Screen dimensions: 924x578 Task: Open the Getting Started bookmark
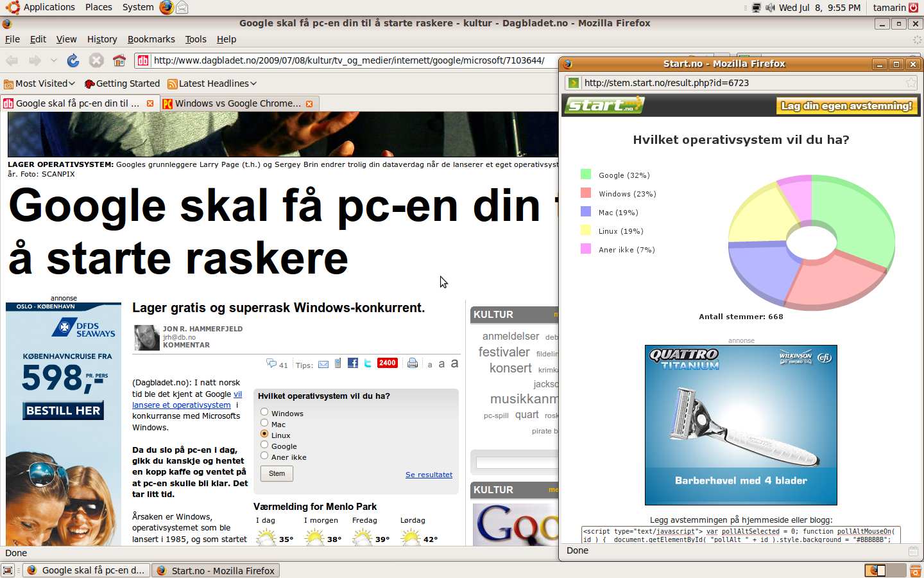point(122,83)
